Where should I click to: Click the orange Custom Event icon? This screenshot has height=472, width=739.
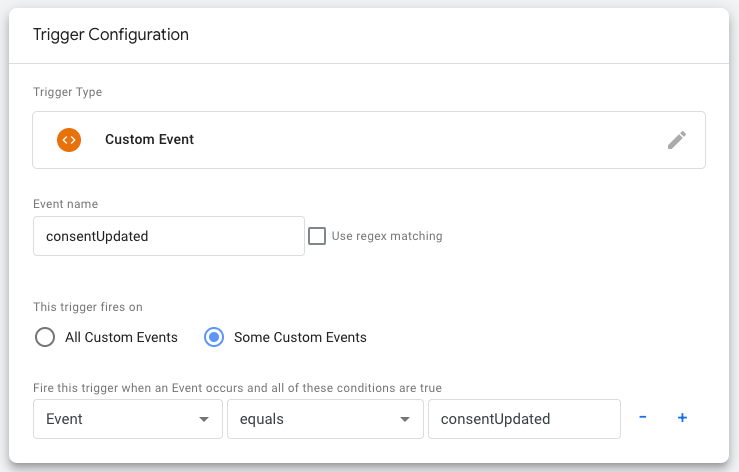69,140
